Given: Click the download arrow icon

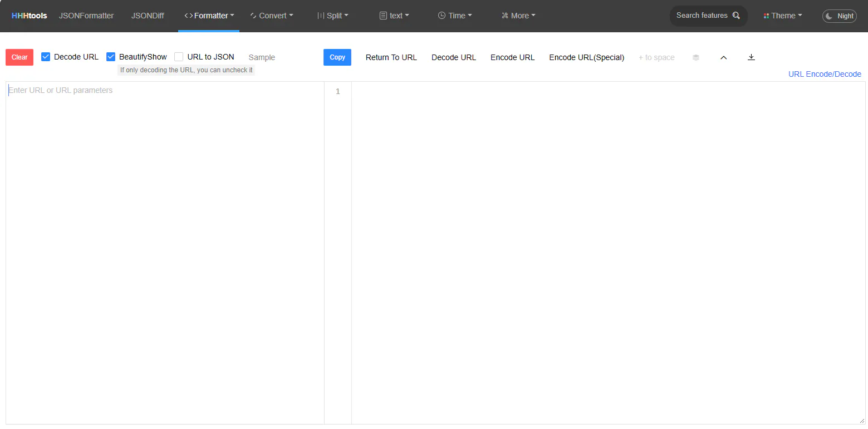Looking at the screenshot, I should tap(751, 57).
